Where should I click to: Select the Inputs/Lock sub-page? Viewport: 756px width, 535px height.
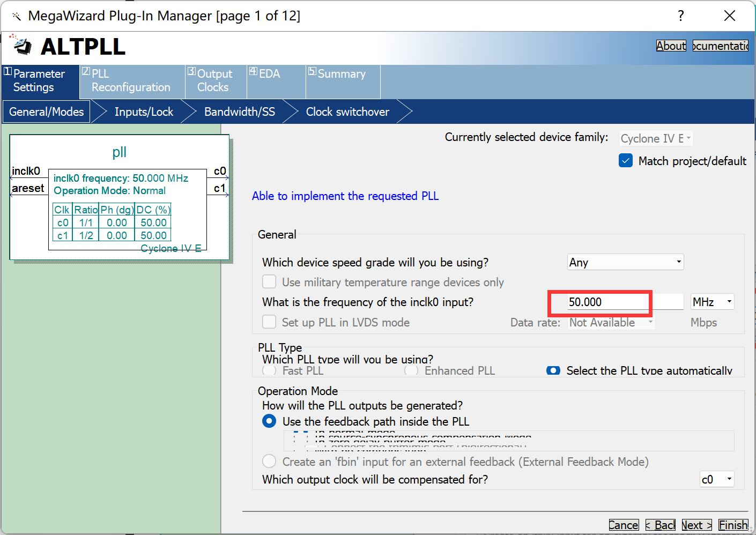(144, 112)
